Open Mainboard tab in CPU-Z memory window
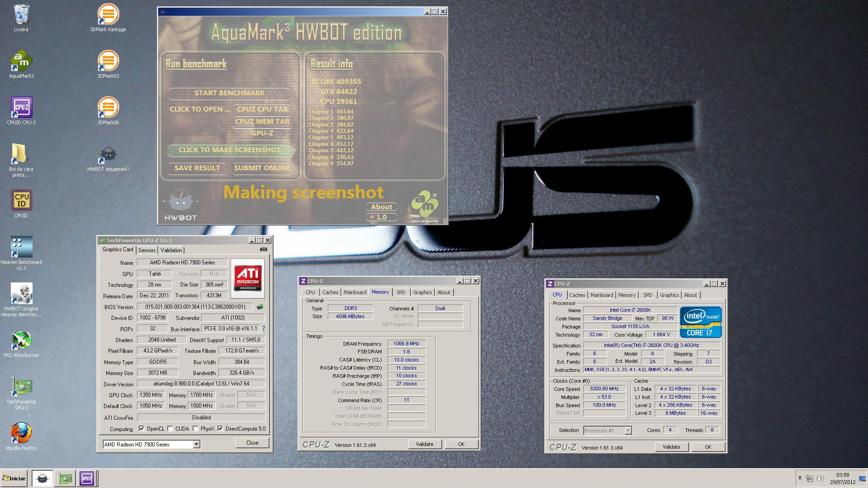 [x=355, y=292]
